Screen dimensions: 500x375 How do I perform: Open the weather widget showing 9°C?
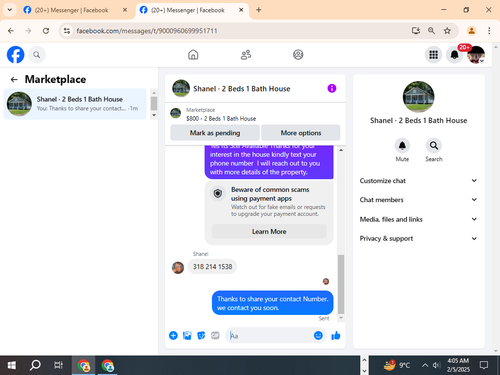tap(396, 365)
